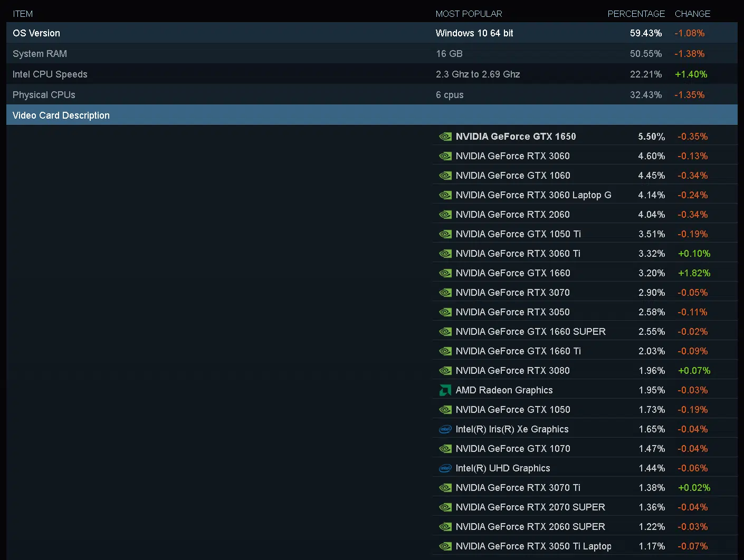Click the NVIDIA icon next to RTX 3060 Ti
Screen dimensions: 744x560
coord(445,254)
